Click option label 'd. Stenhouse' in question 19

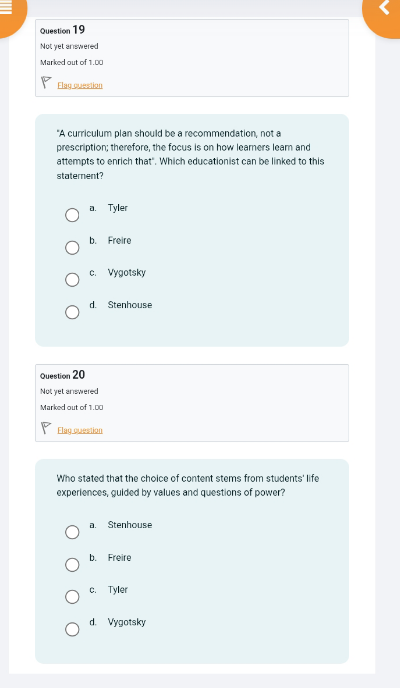[x=121, y=305]
